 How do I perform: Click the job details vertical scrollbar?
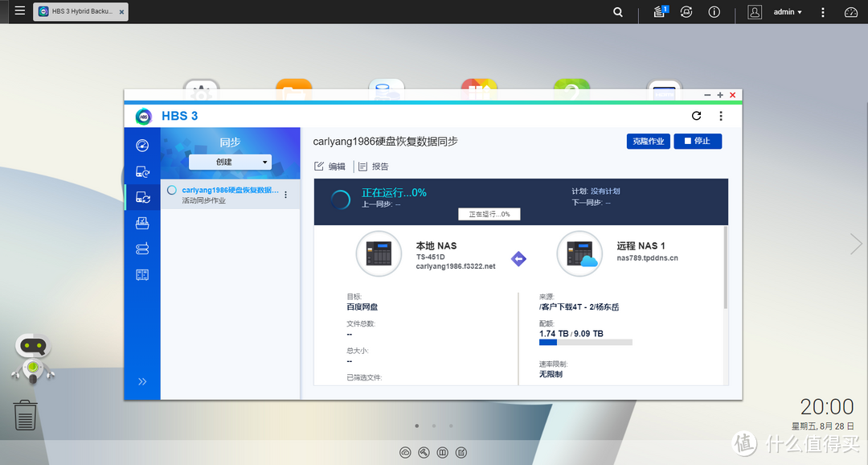click(725, 267)
